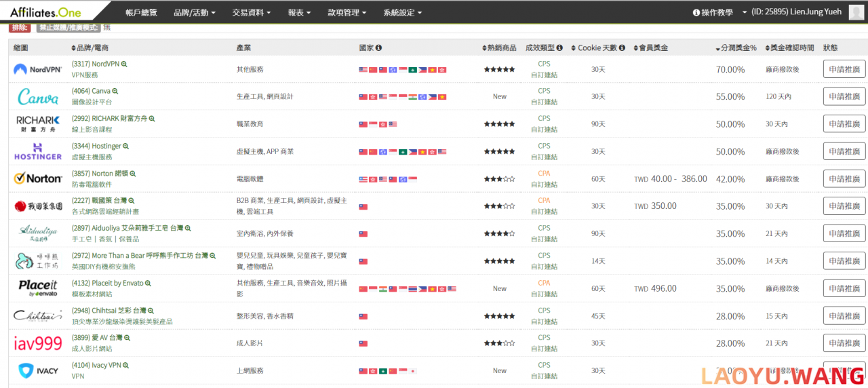Open the (4064) Canva brand link
This screenshot has height=388, width=868.
(92, 91)
